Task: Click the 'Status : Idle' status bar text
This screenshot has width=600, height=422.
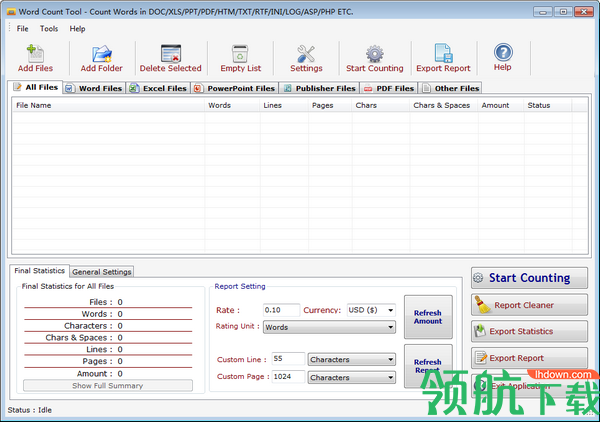Action: tap(29, 410)
